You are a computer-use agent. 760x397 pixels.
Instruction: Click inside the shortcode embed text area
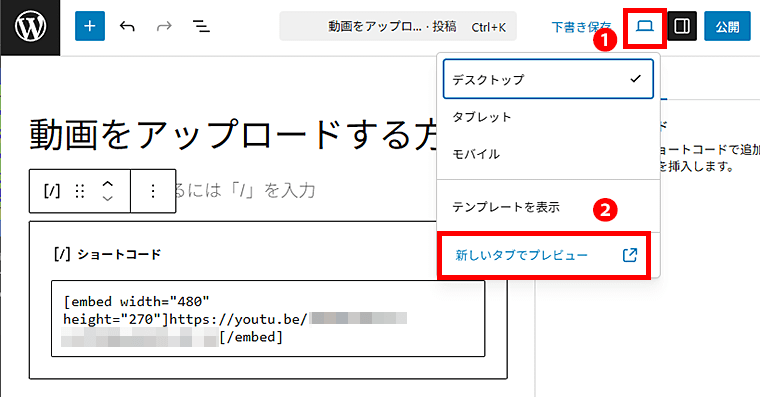pyautogui.click(x=268, y=319)
